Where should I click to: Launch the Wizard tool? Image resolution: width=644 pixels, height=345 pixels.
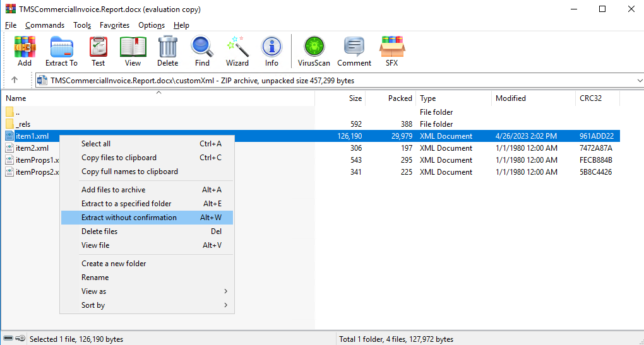(x=237, y=51)
